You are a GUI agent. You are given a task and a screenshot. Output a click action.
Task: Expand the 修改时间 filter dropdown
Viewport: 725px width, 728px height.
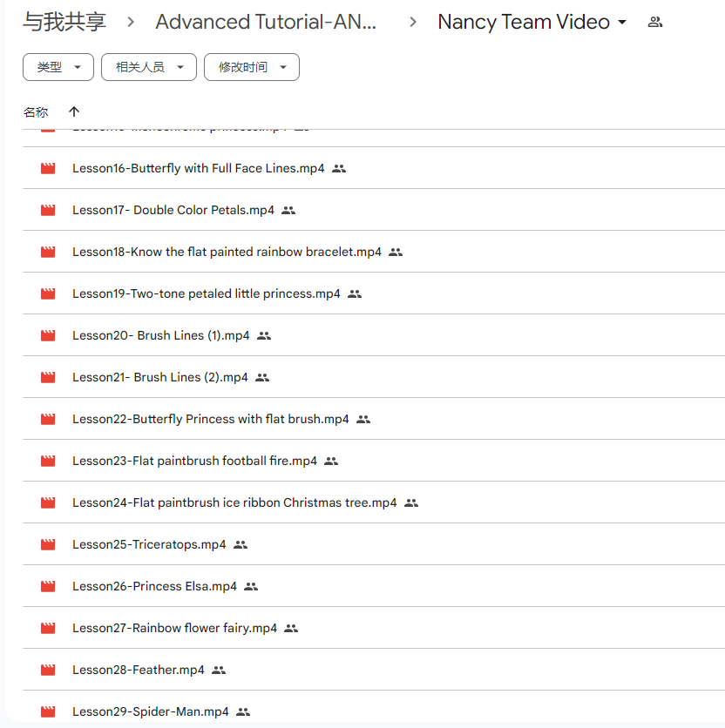point(251,67)
